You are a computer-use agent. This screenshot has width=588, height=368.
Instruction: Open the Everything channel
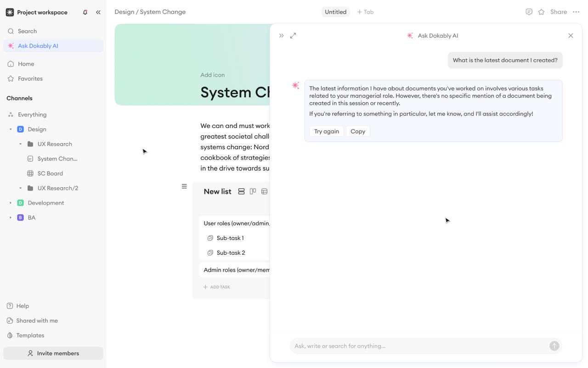(x=53, y=115)
